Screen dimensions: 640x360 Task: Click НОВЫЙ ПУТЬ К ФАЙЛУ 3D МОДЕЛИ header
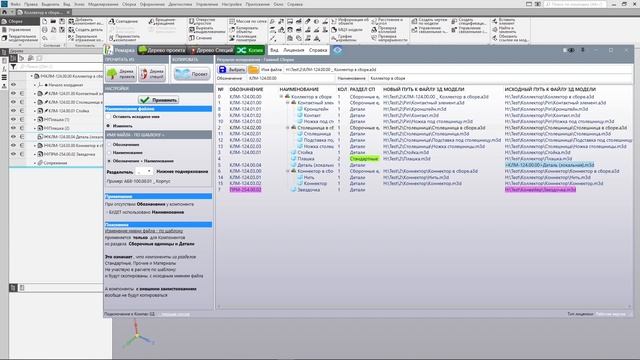(424, 89)
